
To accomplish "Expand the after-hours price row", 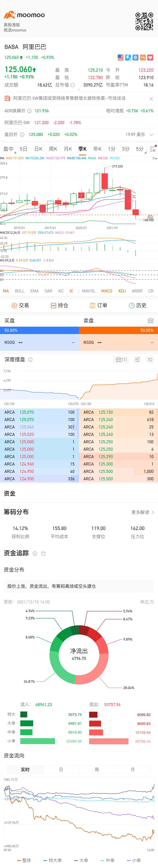I will point(151,134).
